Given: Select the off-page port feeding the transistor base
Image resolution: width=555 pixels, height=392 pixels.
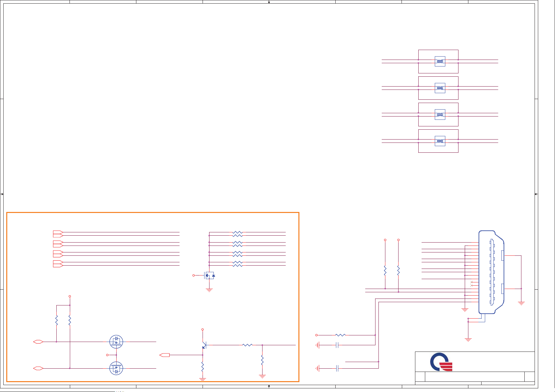Looking at the screenshot, I should point(164,355).
